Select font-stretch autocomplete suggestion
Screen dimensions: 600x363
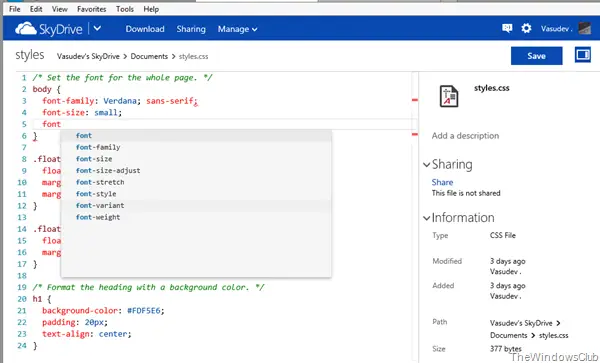(196, 182)
